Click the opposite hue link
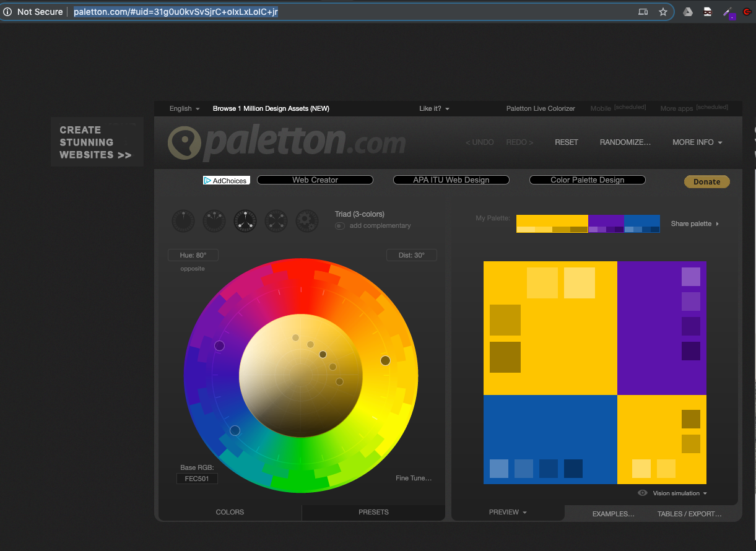The width and height of the screenshot is (756, 551). 193,269
